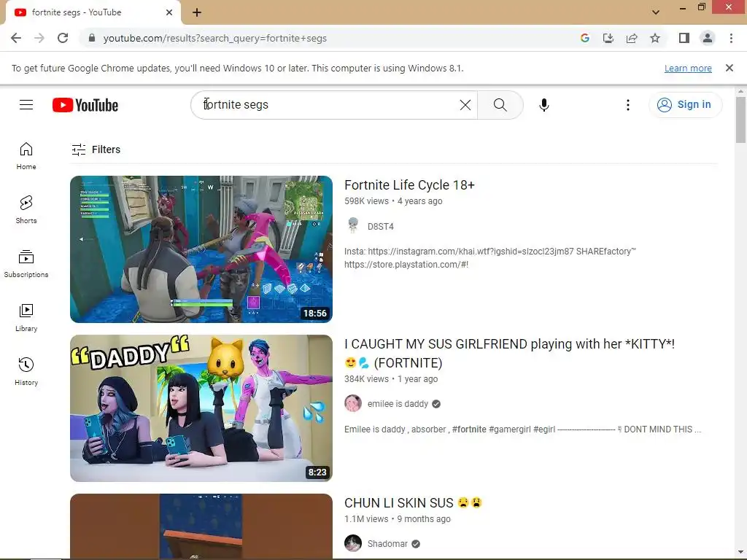Open YouTube settings three-dot menu
This screenshot has width=747, height=560.
[628, 105]
